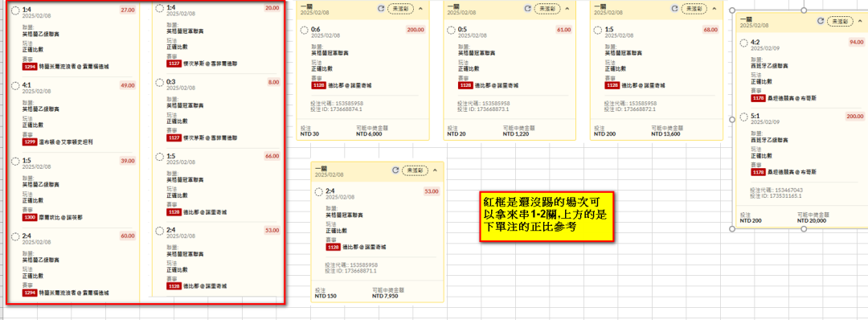The image size is (868, 320).
Task: Refresh the 2:4 NTD 150 bet slip
Action: tap(395, 170)
